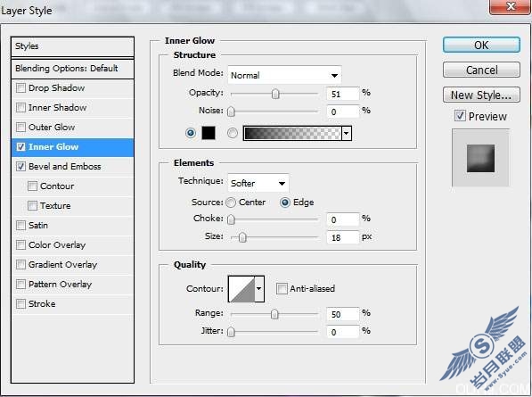Open the Blend Mode dropdown

click(x=284, y=75)
